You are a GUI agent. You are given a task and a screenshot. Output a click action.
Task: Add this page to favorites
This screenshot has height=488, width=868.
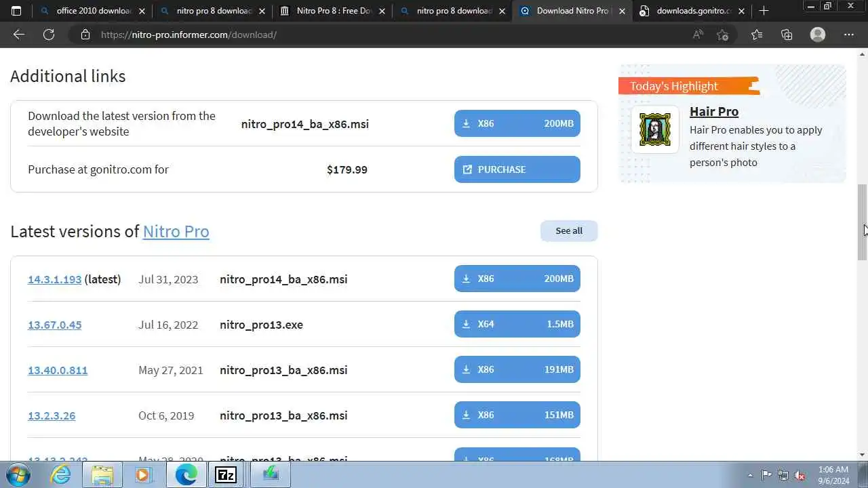point(722,35)
